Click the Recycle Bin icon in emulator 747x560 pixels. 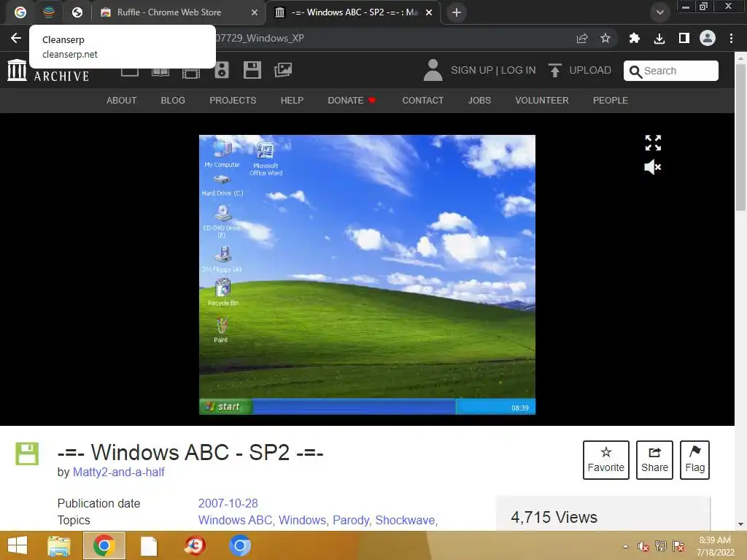(x=223, y=292)
